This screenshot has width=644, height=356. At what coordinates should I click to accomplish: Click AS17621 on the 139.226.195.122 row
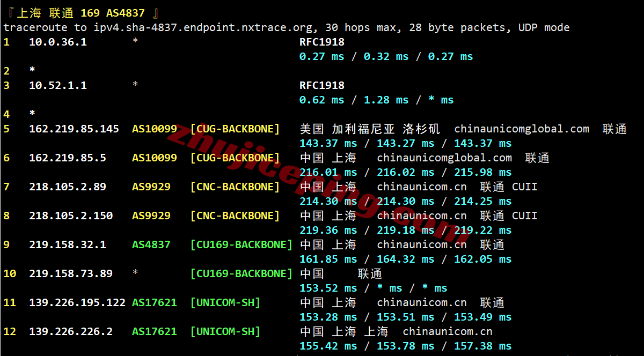coord(155,302)
